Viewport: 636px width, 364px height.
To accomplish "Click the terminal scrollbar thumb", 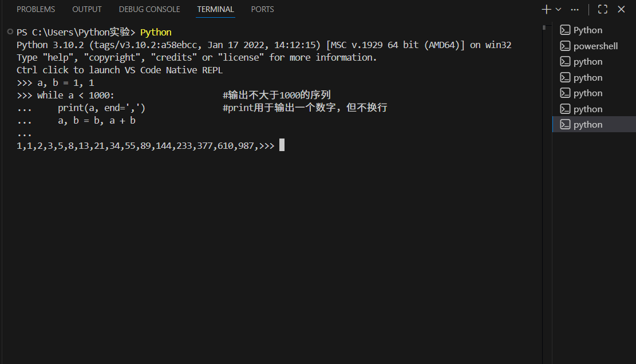I will (x=544, y=27).
